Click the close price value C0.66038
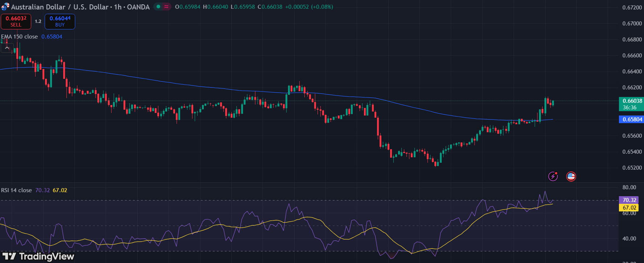This screenshot has width=644, height=263. click(270, 7)
